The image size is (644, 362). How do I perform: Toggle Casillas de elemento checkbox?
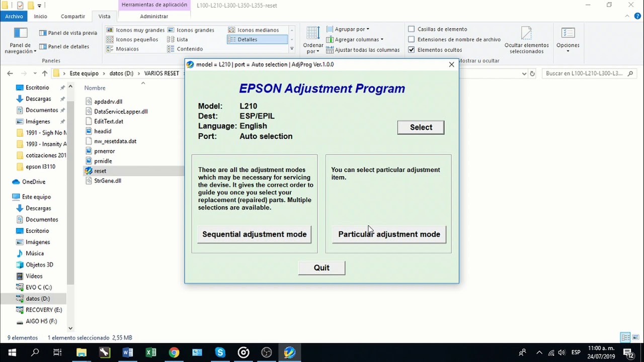[412, 29]
